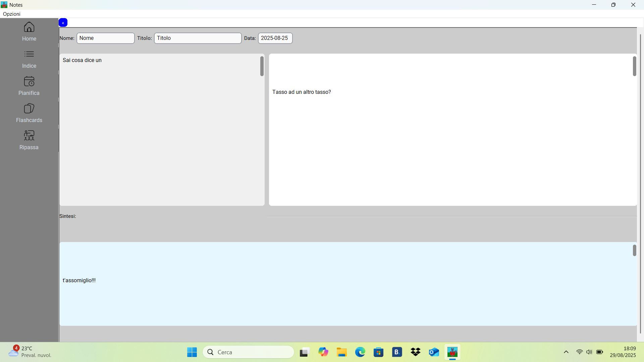644x362 pixels.
Task: Open the Home section in sidebar
Action: [29, 32]
